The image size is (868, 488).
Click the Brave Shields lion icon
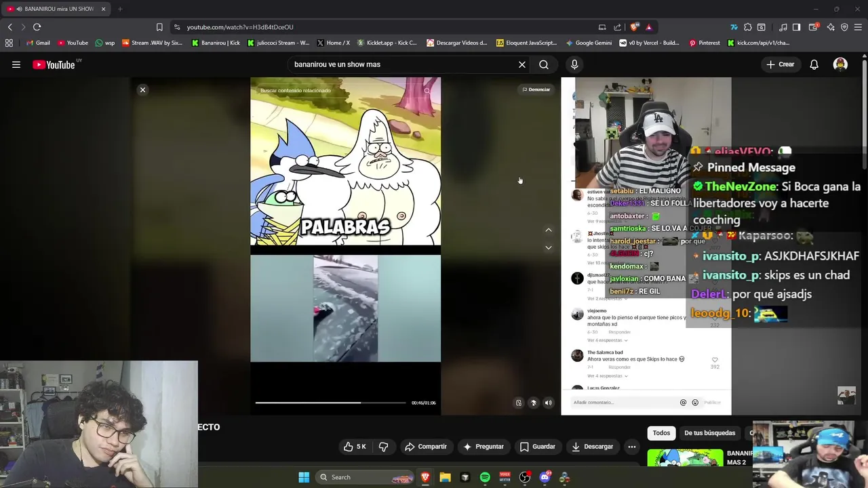pos(634,27)
